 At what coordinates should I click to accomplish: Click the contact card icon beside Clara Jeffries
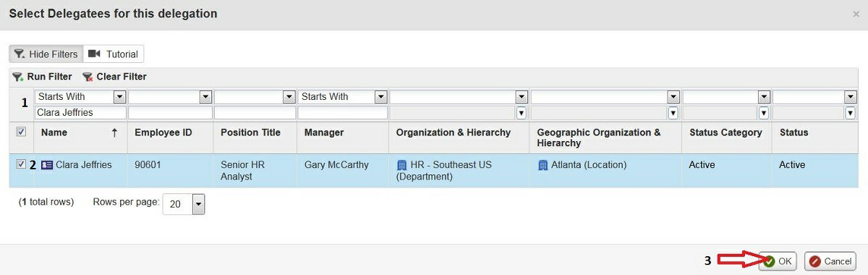point(47,165)
